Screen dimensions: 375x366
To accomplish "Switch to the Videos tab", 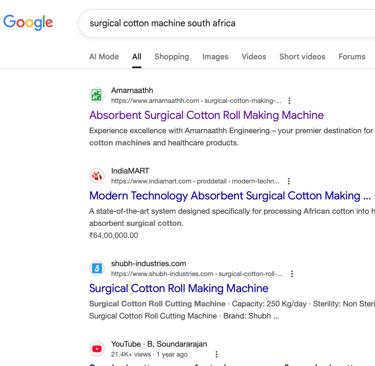I will coord(254,57).
